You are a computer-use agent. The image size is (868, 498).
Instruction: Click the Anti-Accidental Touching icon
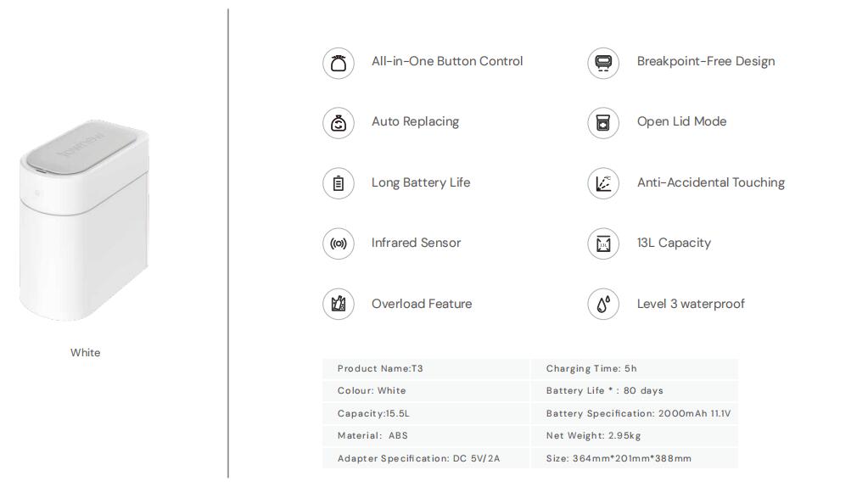click(x=603, y=183)
